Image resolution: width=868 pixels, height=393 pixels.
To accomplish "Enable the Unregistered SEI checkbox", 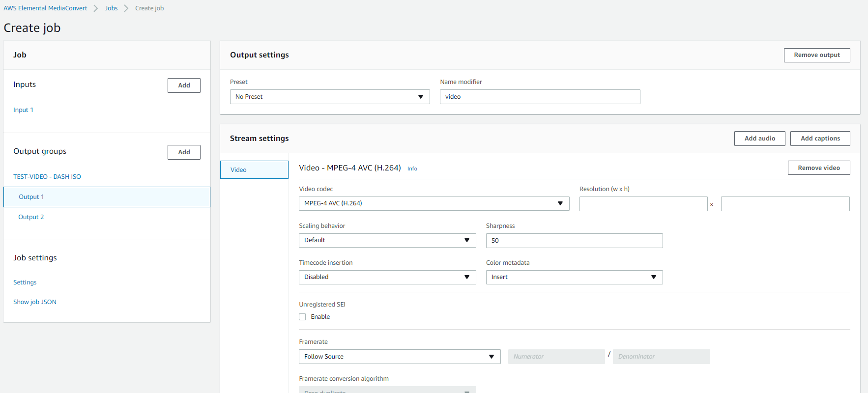I will [302, 317].
